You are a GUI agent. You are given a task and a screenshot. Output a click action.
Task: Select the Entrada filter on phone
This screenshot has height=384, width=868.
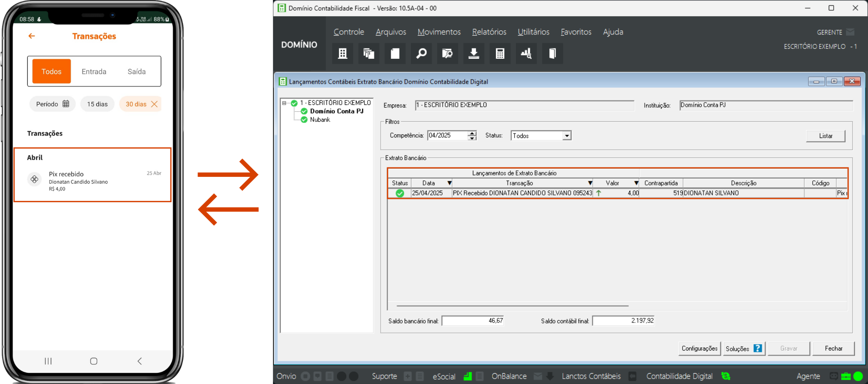[x=94, y=71]
